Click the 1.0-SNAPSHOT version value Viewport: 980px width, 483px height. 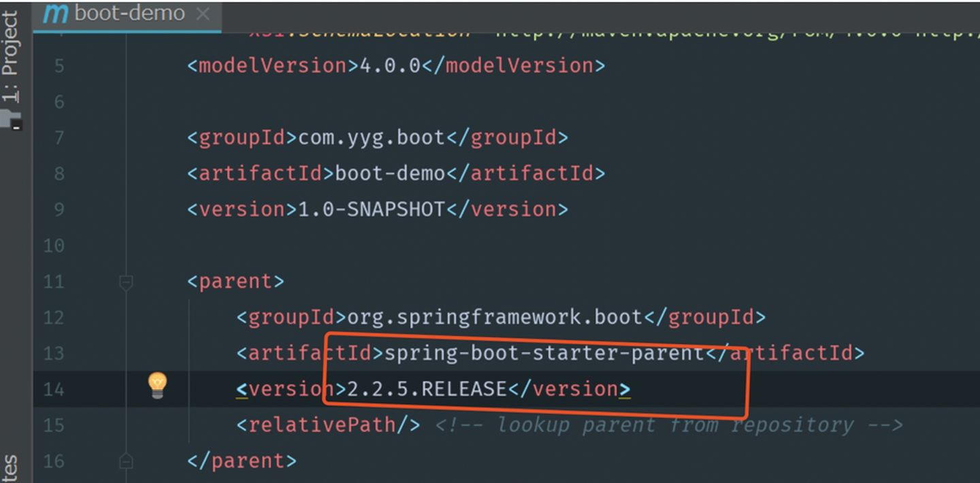pyautogui.click(x=372, y=209)
